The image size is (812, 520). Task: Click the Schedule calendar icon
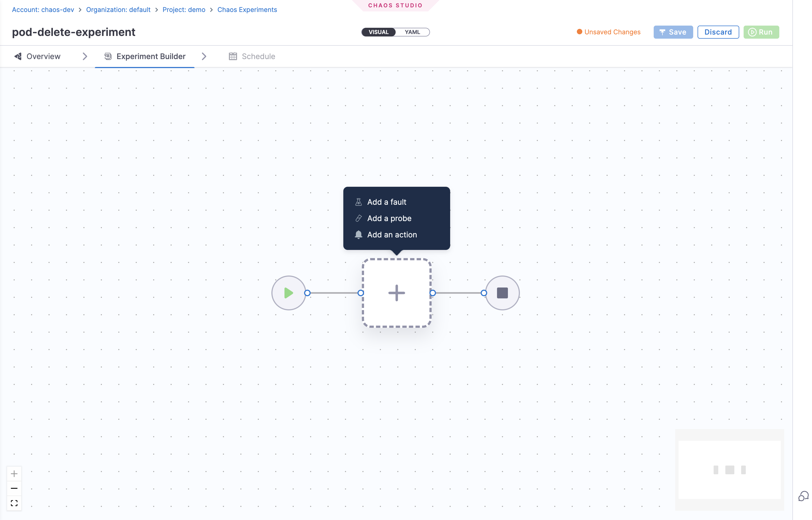click(x=232, y=56)
